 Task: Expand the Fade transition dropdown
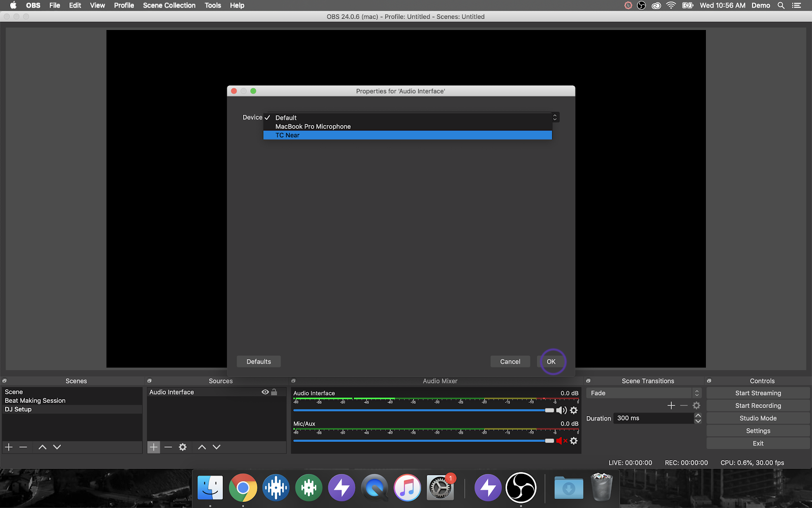[697, 393]
